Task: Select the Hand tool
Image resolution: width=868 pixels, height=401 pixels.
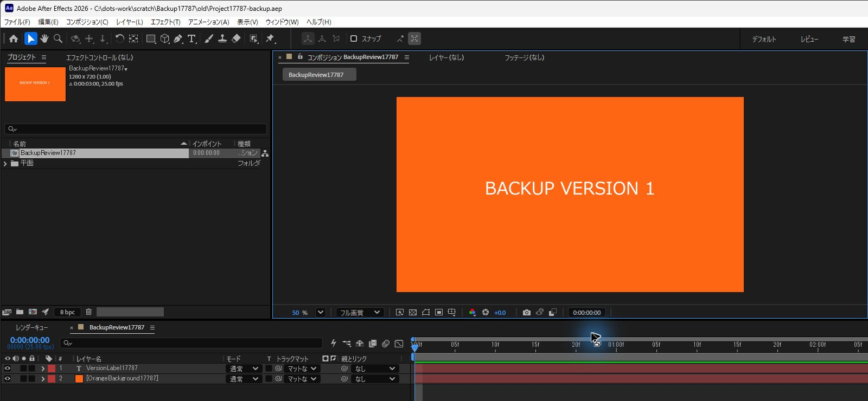Action: pos(44,38)
